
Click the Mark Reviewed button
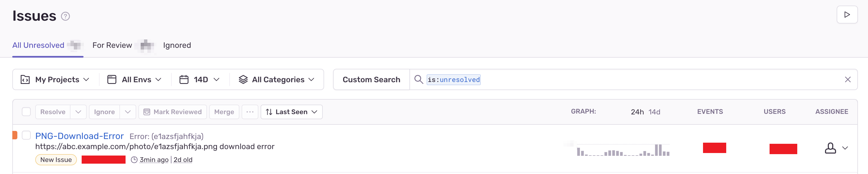tap(173, 112)
